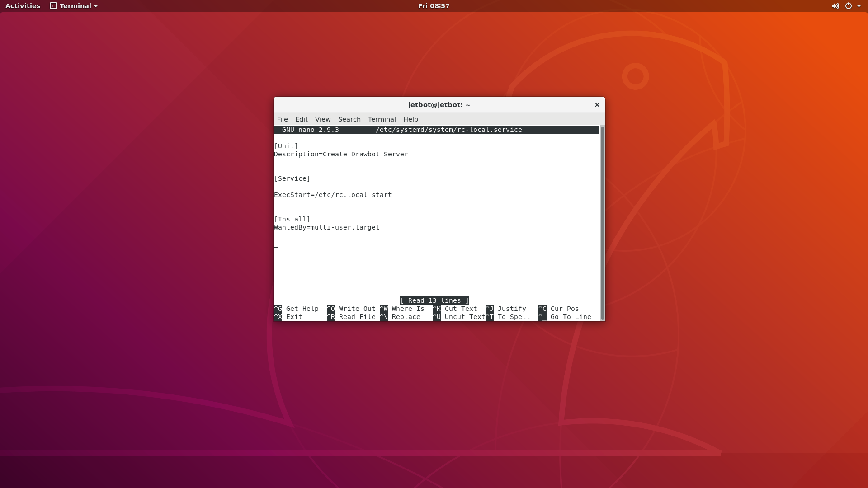Expand the system menu arrow
Image resolution: width=868 pixels, height=488 pixels.
point(859,6)
